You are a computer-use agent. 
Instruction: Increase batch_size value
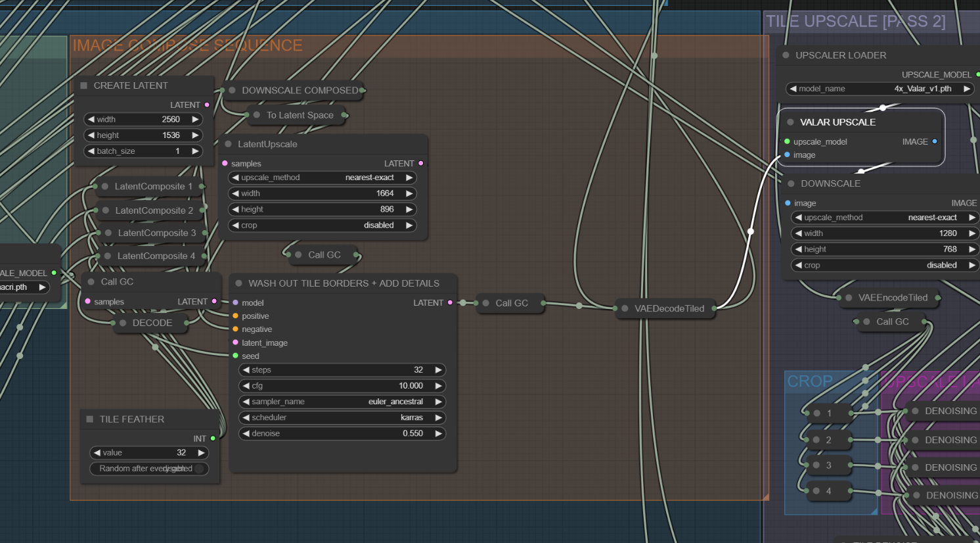[x=195, y=151]
